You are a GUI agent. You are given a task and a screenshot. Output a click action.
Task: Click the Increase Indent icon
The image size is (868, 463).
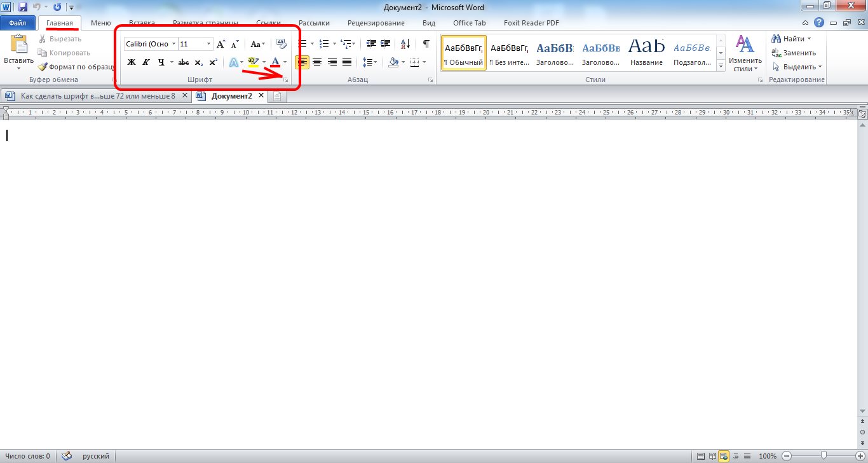click(x=385, y=44)
